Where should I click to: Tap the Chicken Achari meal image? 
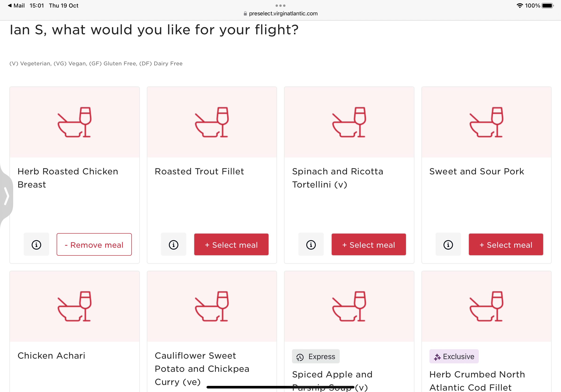74,306
